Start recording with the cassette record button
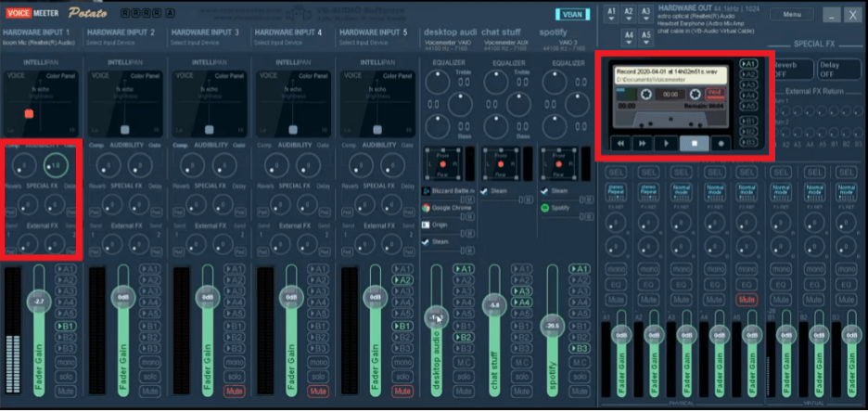This screenshot has width=868, height=412. [721, 144]
